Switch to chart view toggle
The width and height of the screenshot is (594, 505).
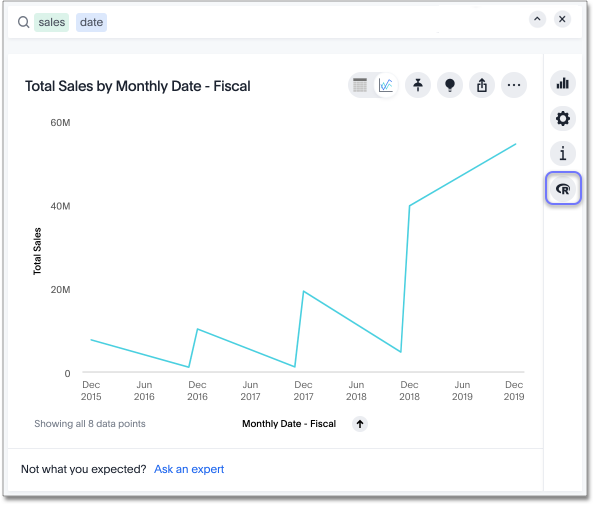click(386, 85)
